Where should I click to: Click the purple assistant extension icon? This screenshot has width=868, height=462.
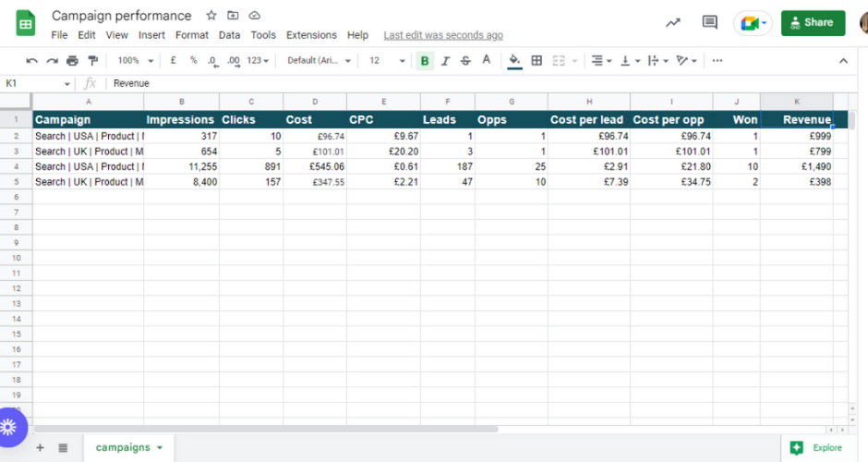(x=10, y=427)
